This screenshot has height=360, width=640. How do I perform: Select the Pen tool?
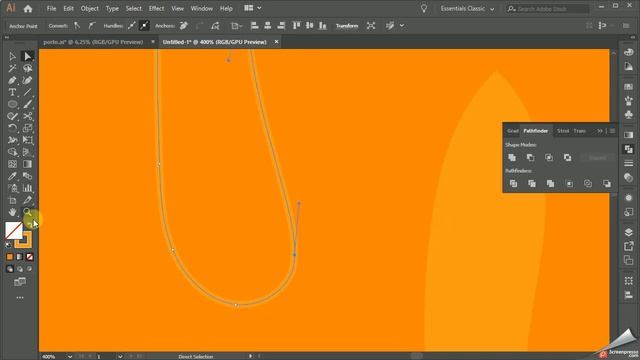pos(13,80)
